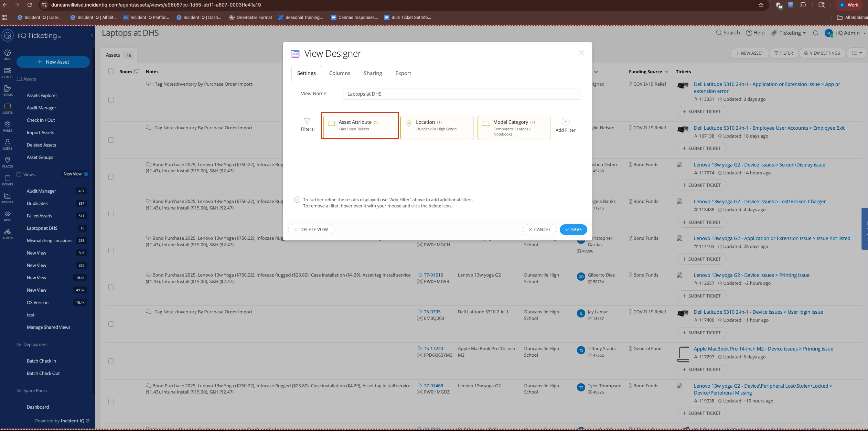This screenshot has height=431, width=868.
Task: Open the Ticketing dropdown in header
Action: pyautogui.click(x=789, y=33)
